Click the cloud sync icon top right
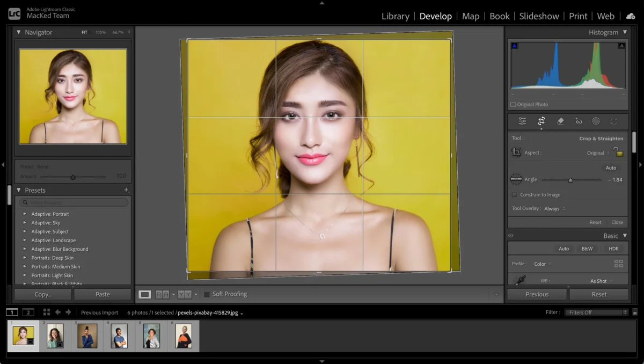 (x=630, y=16)
